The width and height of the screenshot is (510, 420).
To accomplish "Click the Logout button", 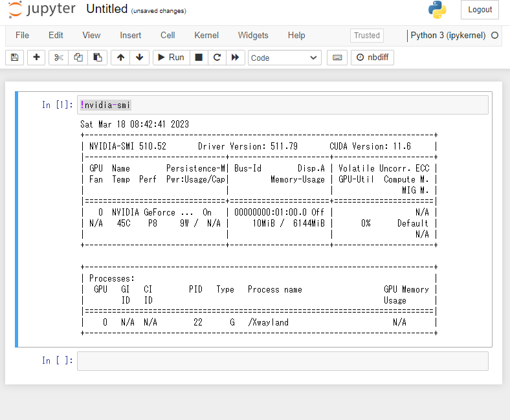I will tap(480, 10).
